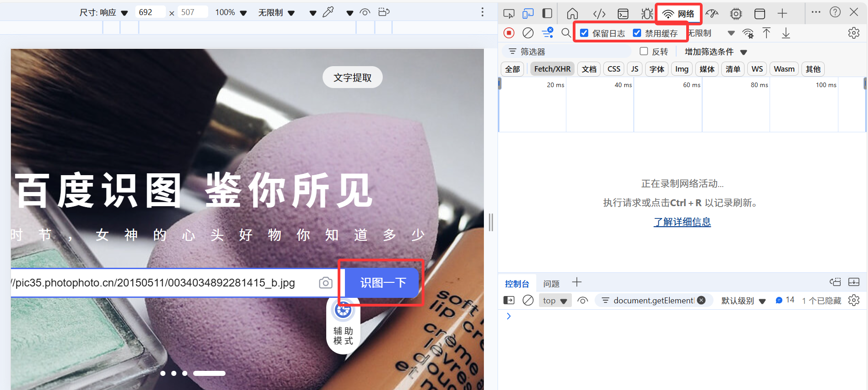Open the Memory chip icon tab
The width and height of the screenshot is (868, 390).
pyautogui.click(x=736, y=14)
